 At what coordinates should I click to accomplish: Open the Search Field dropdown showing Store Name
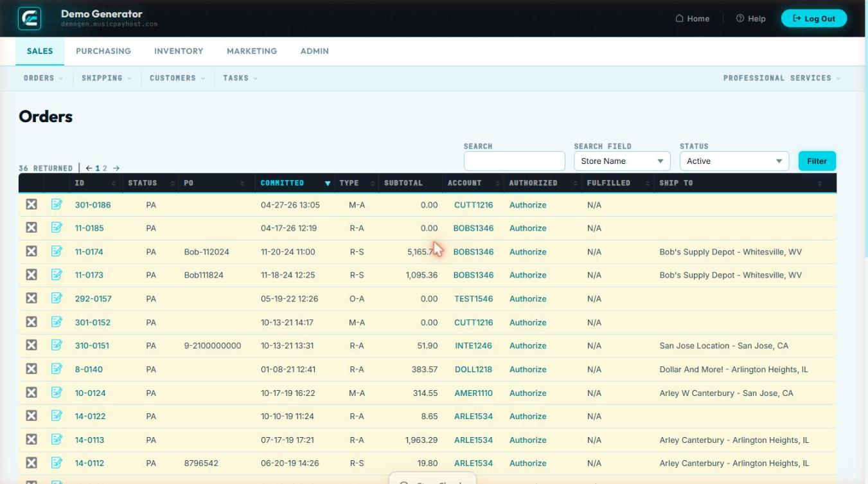tap(622, 161)
